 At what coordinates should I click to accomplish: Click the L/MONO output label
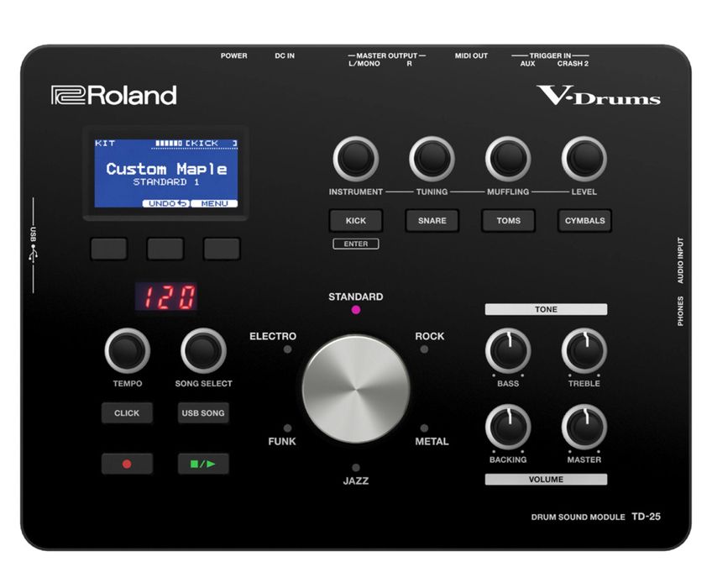[x=364, y=64]
